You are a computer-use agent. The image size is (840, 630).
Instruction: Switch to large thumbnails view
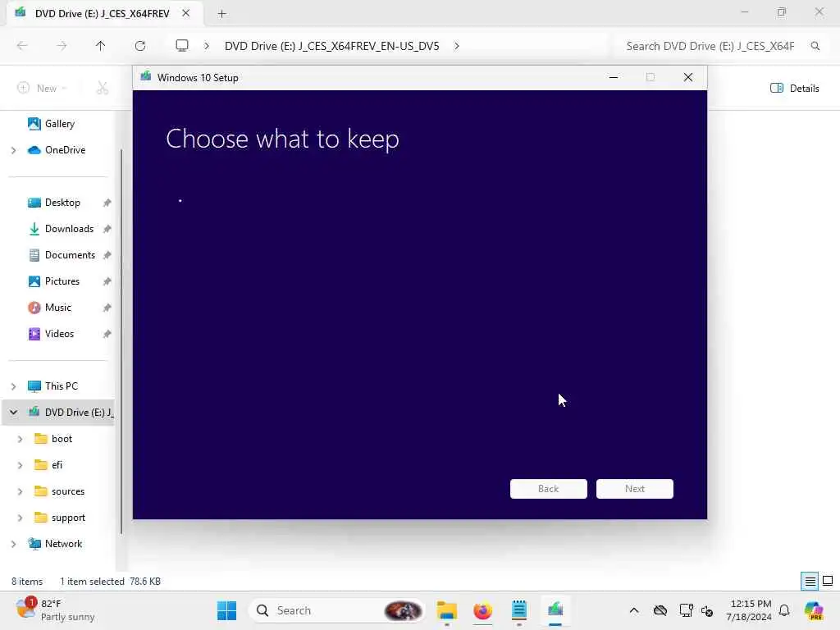click(x=828, y=582)
